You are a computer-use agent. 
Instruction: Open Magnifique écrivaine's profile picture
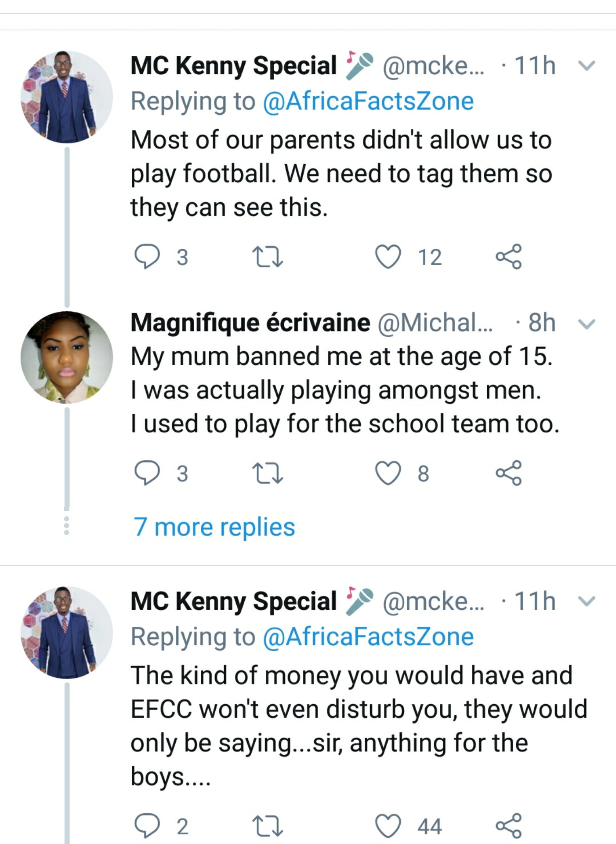pos(67,357)
